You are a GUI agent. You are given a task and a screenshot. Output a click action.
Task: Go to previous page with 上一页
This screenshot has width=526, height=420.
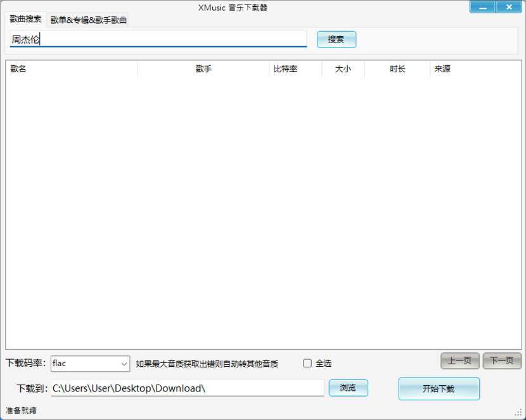point(460,360)
